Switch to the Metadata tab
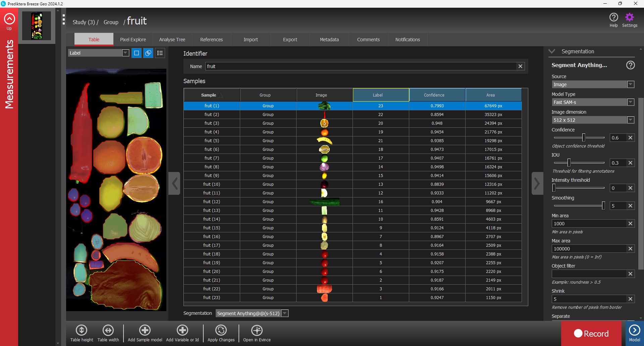This screenshot has width=644, height=346. point(329,40)
